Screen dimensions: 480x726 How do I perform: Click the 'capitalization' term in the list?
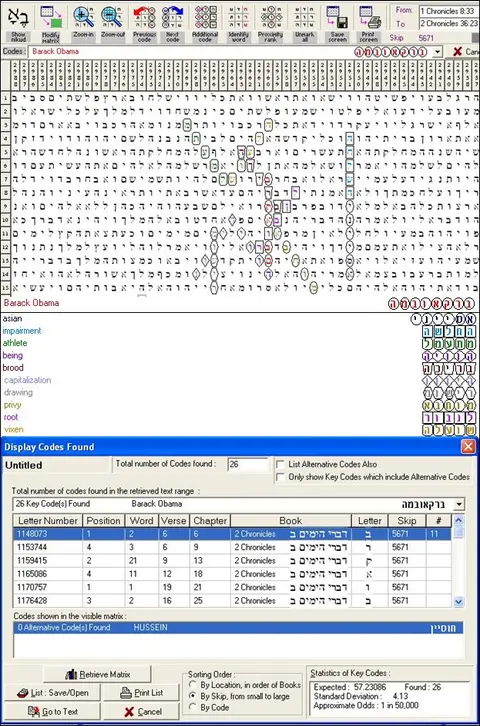[27, 380]
